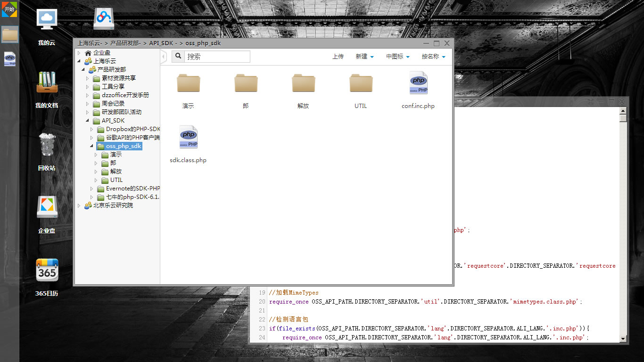Collapse oss_php_sdk tree node
The width and height of the screenshot is (644, 362).
tap(92, 146)
